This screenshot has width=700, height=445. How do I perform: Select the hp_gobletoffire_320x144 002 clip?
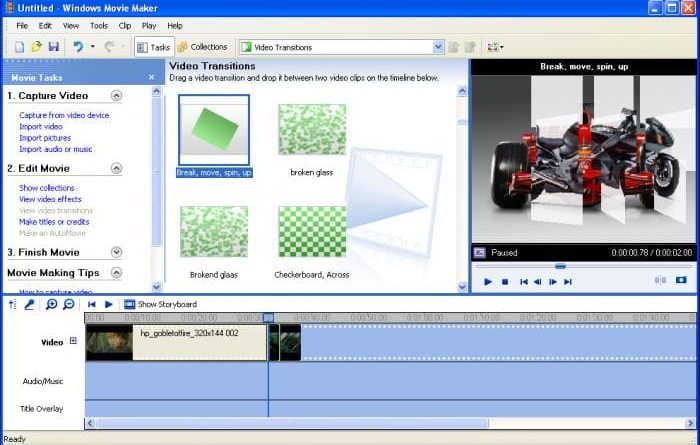pyautogui.click(x=176, y=342)
